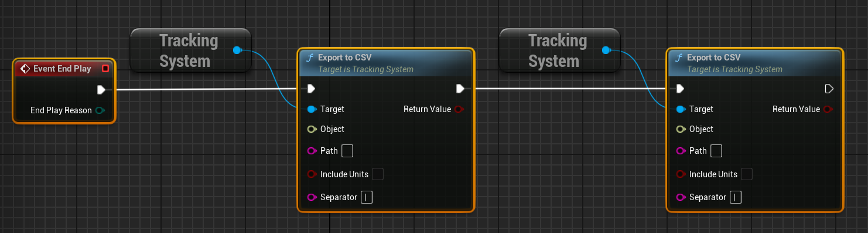Click the red delegate pin on Event End Play
868x233 pixels.
pyautogui.click(x=105, y=69)
